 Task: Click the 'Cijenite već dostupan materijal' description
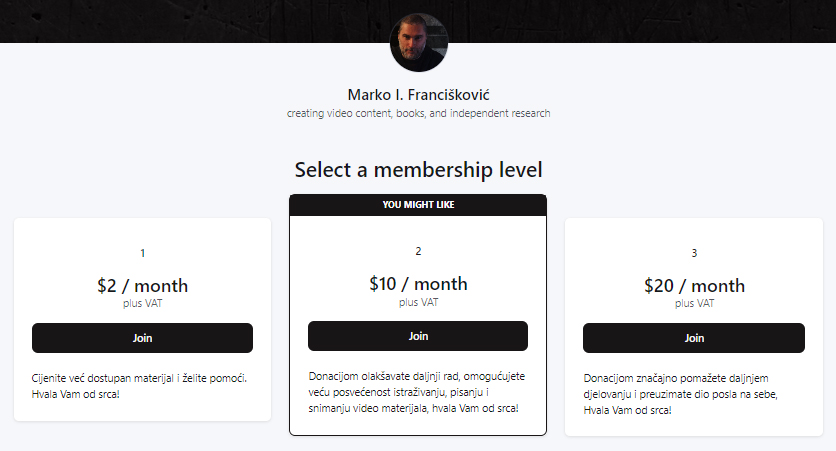coord(139,385)
